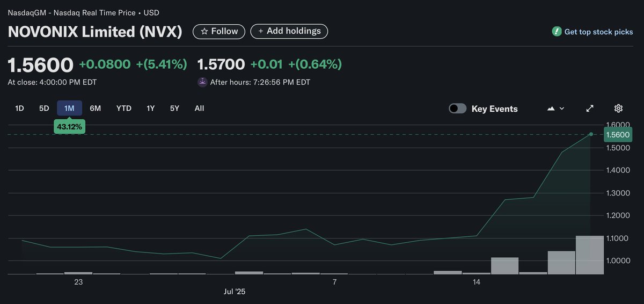Click the 1.5000 price axis label
Screen dimensions: 644x304
tap(619, 148)
